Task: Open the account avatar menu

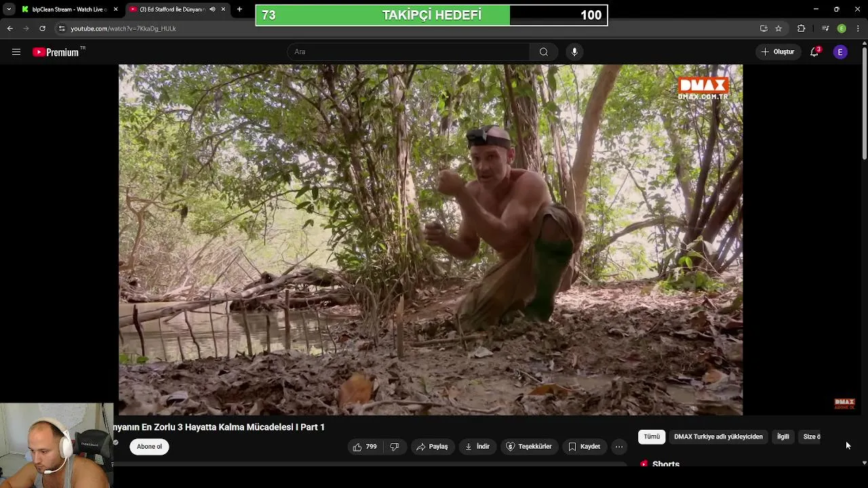Action: click(x=840, y=52)
